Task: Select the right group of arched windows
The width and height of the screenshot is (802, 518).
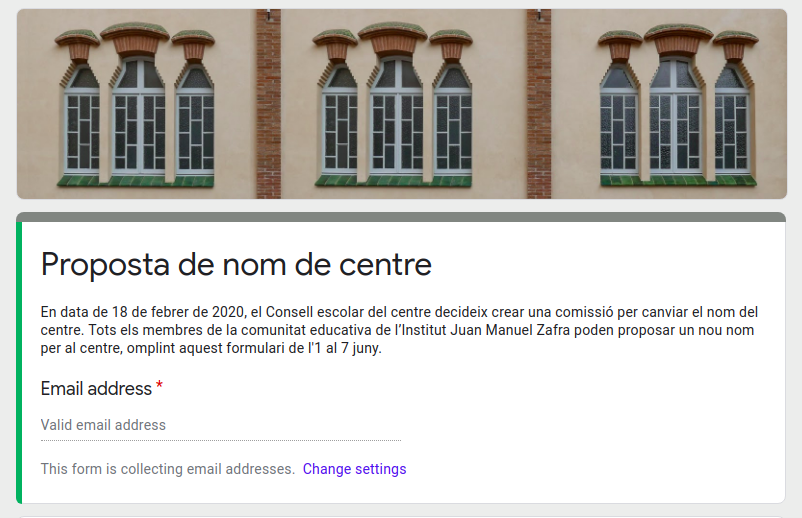Action: [677, 110]
